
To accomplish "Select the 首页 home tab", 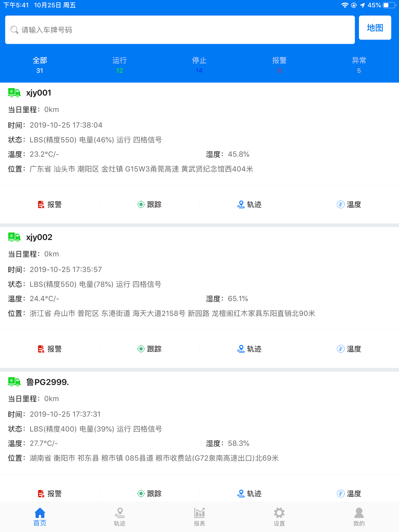I will [40, 517].
